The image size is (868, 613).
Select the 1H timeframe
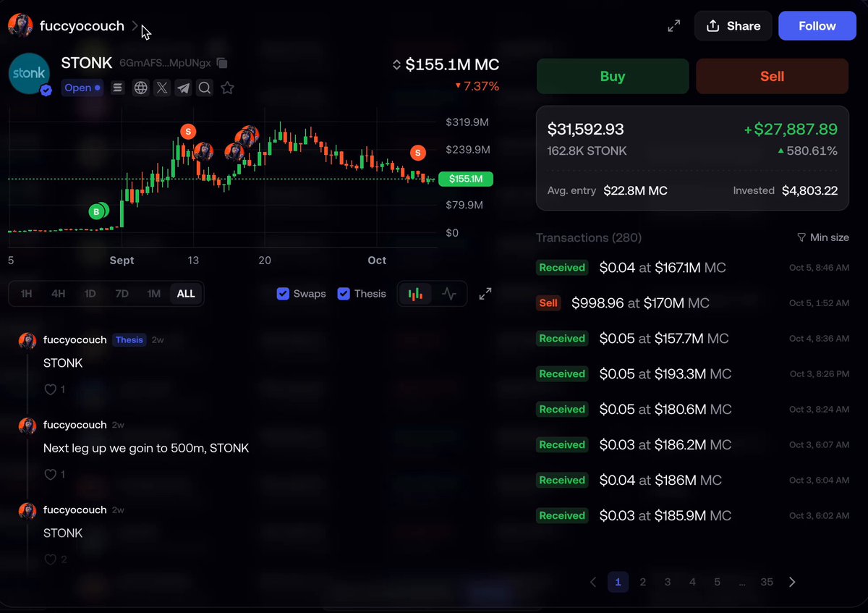[x=26, y=294]
